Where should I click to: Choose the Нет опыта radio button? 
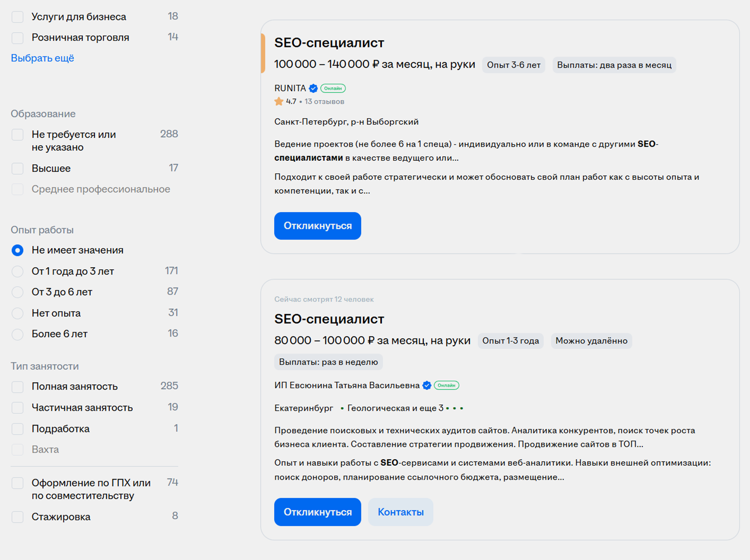tap(18, 313)
